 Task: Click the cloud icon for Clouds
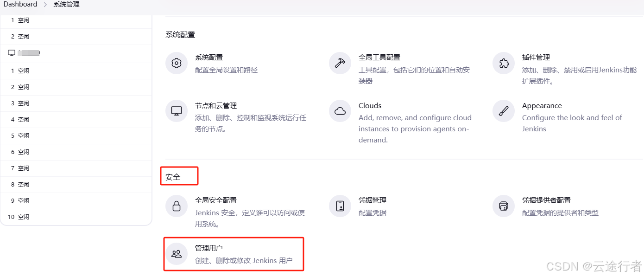tap(340, 111)
